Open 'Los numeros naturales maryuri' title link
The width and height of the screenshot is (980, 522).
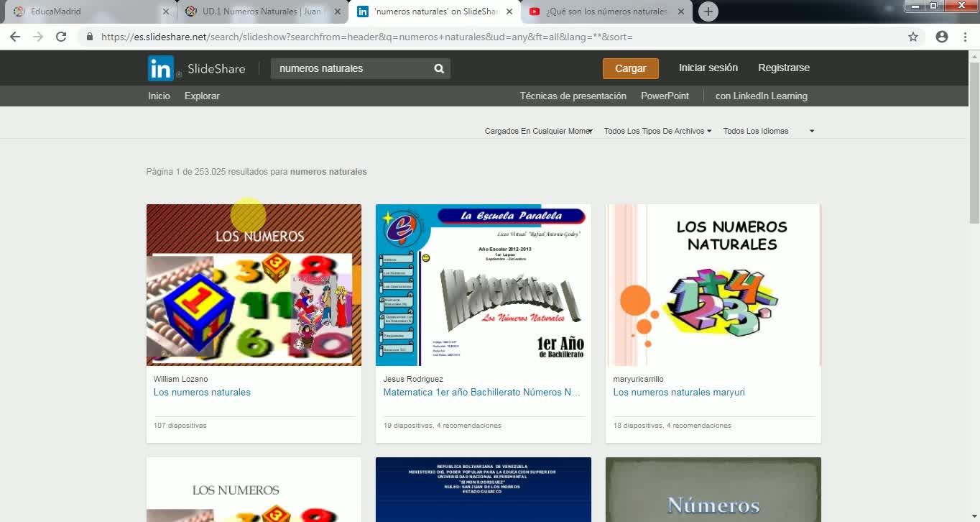click(679, 393)
